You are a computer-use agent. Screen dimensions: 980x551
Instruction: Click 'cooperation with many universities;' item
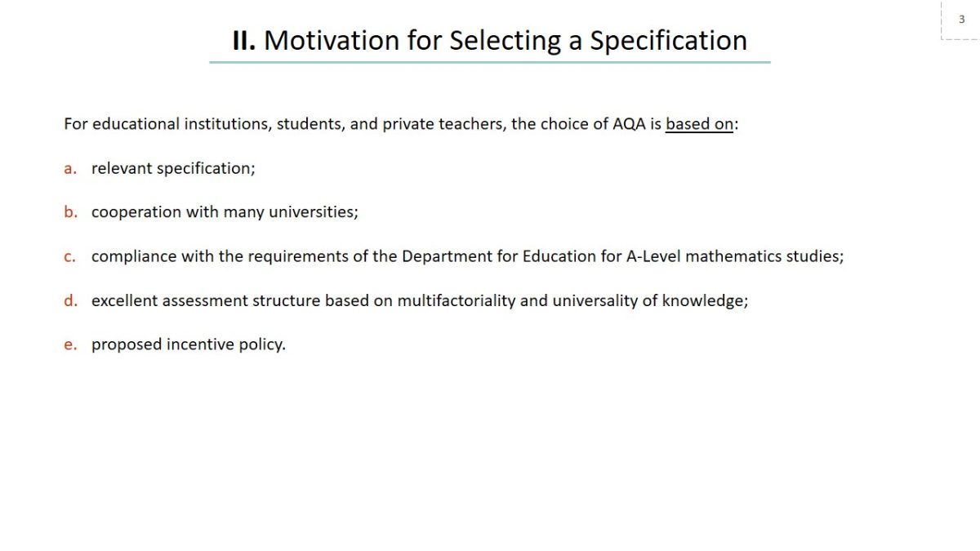[x=225, y=212]
